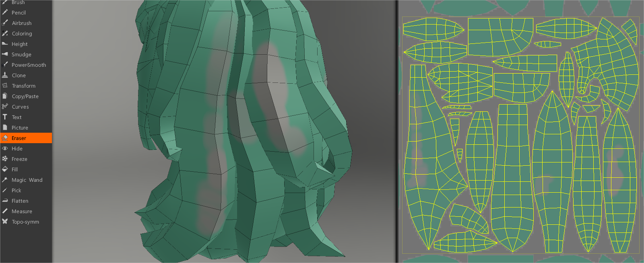
Task: Activate the Topo-symm tool
Action: [25, 222]
